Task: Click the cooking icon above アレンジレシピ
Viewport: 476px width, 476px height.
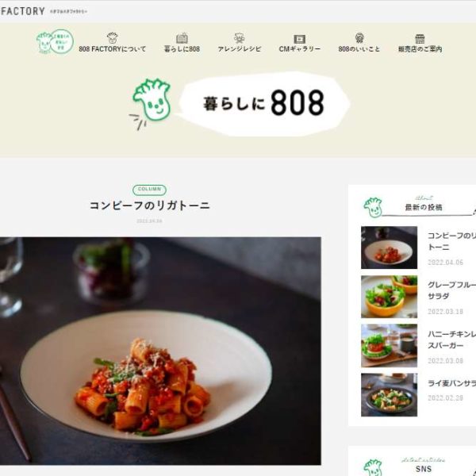Action: click(x=240, y=38)
